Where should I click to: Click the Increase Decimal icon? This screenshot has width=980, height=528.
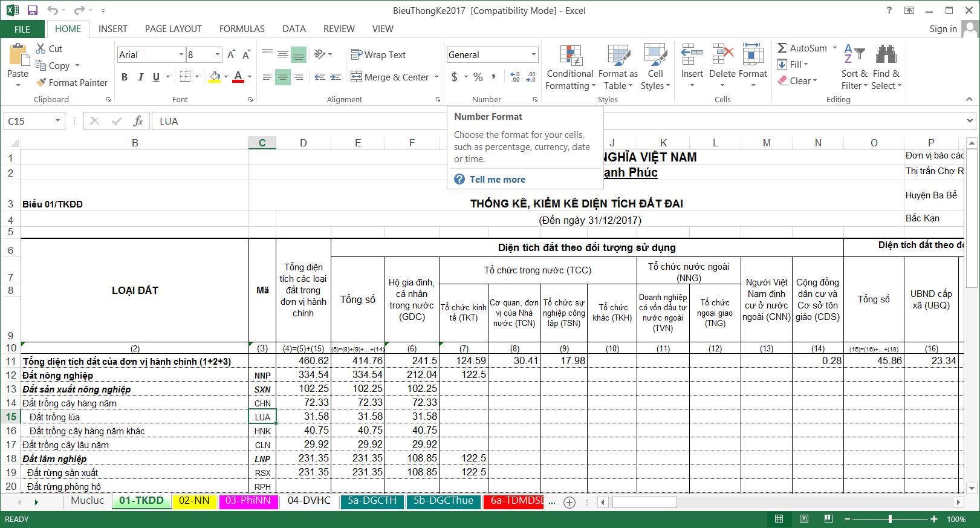pos(515,77)
